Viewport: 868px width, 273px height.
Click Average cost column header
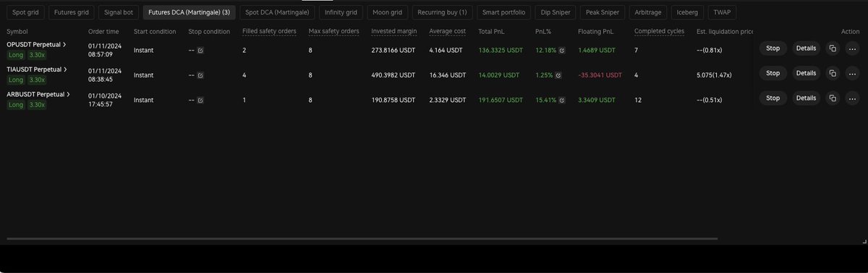(x=447, y=31)
